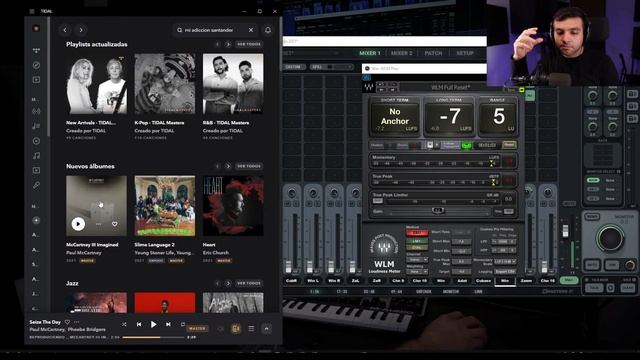Viewport: 640px width, 360px height.
Task: Play the McCartney III Imagined album
Action: point(78,224)
